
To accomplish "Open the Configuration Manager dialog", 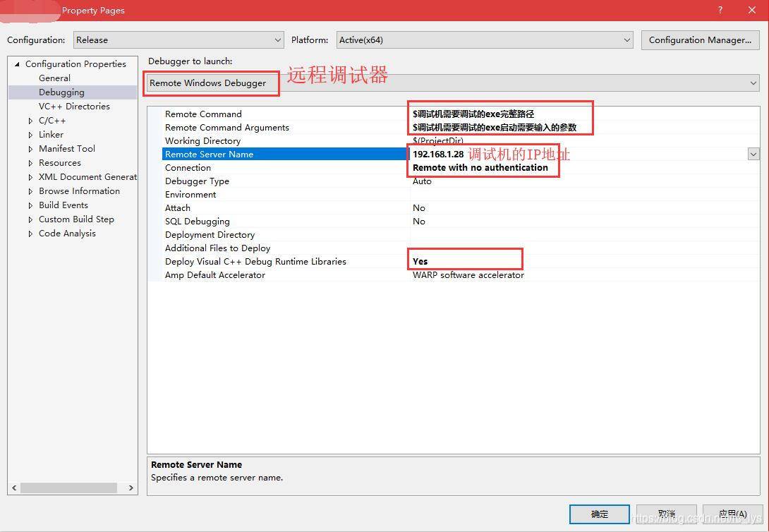I will [700, 40].
